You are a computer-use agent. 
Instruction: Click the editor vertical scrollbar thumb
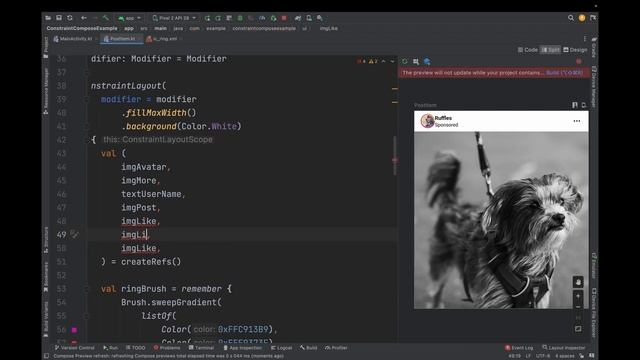click(395, 156)
